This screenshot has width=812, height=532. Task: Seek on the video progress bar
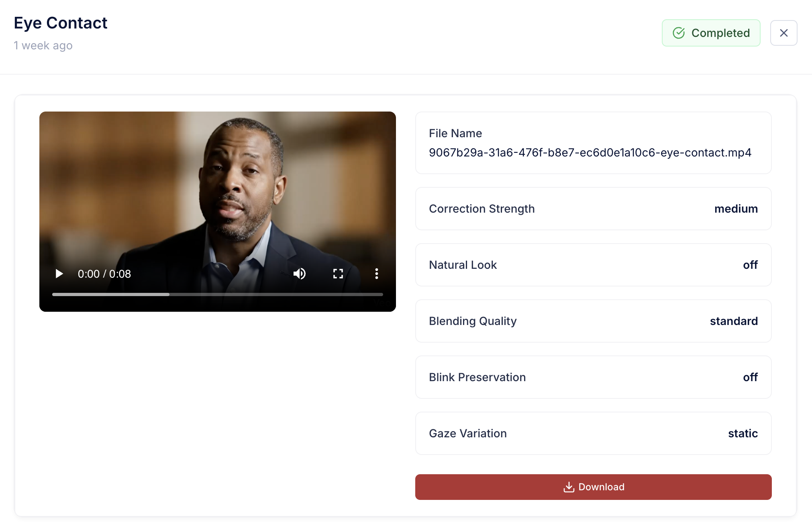pos(217,294)
